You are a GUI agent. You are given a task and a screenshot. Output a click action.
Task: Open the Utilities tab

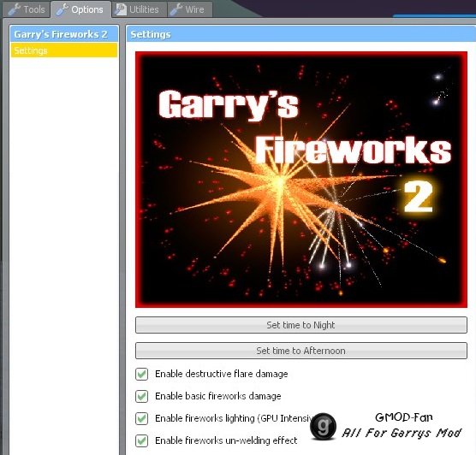[x=140, y=9]
